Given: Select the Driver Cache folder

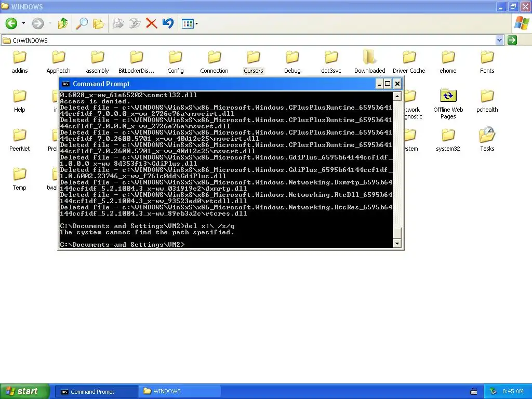Looking at the screenshot, I should 409,62.
